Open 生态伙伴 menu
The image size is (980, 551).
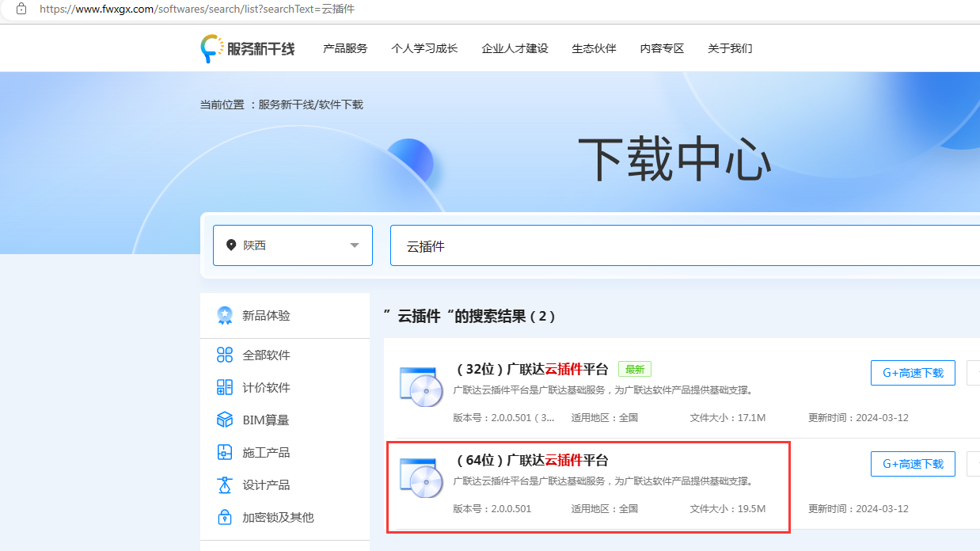(594, 48)
